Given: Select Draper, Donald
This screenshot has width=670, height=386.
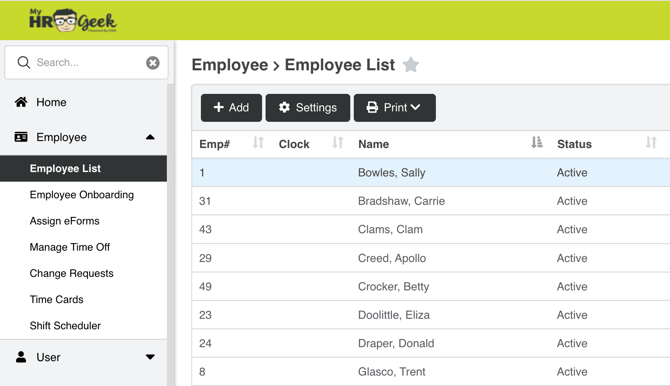Looking at the screenshot, I should [x=396, y=343].
